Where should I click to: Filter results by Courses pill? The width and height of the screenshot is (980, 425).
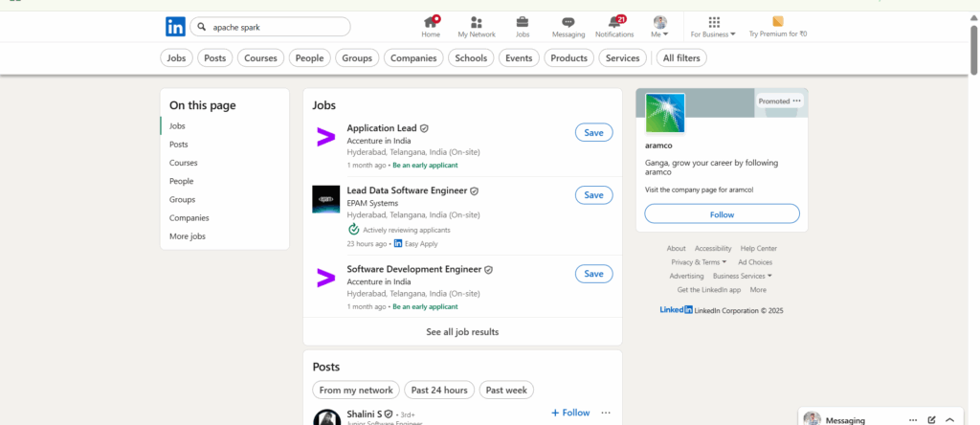tap(260, 58)
